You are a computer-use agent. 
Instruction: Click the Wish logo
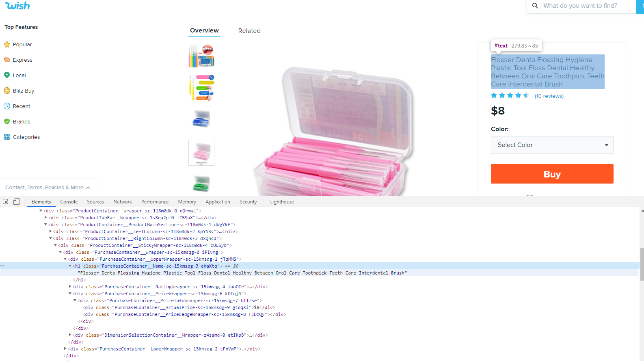pos(17,6)
